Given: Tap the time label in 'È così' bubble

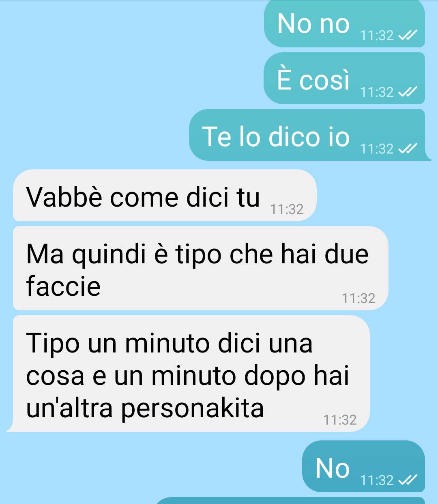Looking at the screenshot, I should tap(377, 93).
